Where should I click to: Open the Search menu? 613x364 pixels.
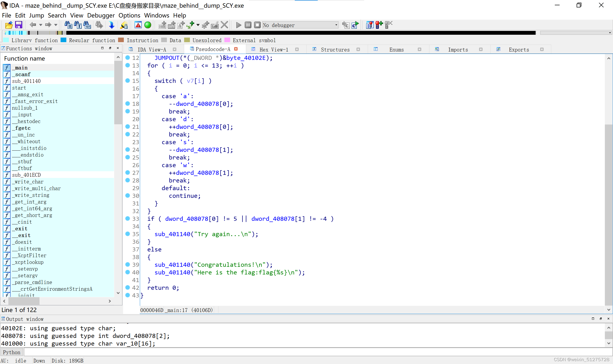(x=57, y=15)
